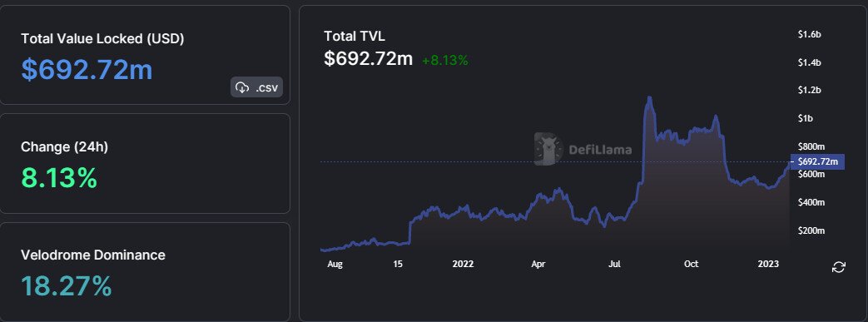The image size is (868, 322).
Task: Click the 15 x-axis date label
Action: 398,264
